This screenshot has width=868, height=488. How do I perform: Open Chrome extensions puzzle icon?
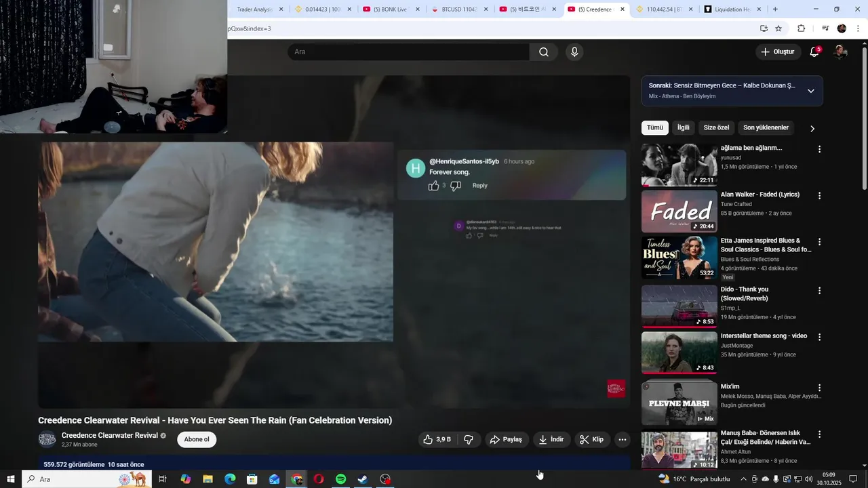click(802, 28)
